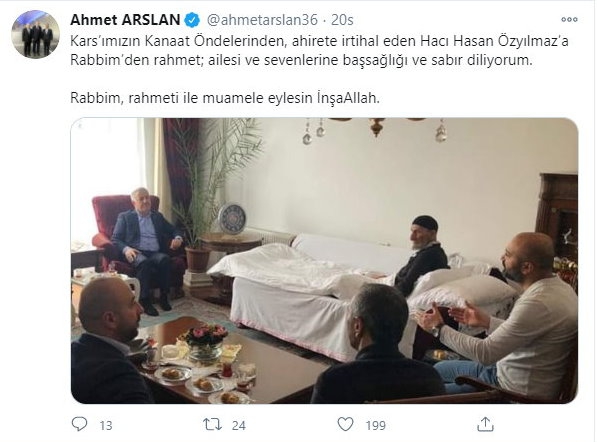Open the attached photo of men in living room

pyautogui.click(x=324, y=261)
